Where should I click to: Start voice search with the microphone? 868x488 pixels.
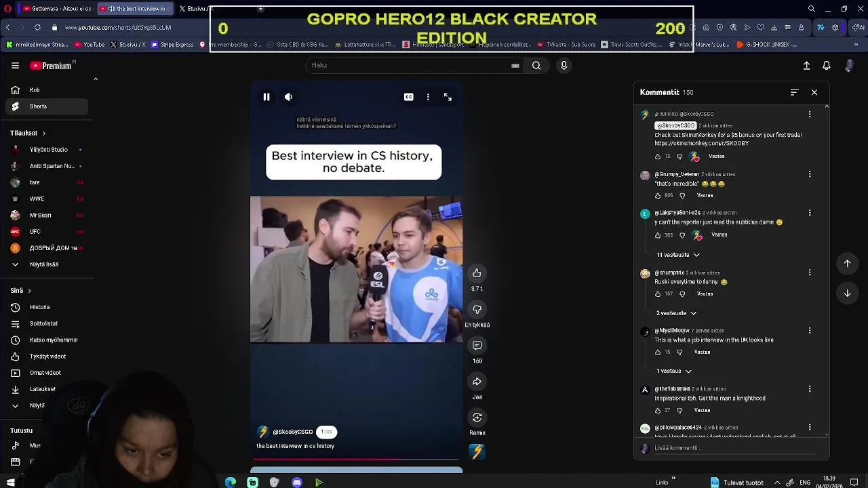coord(564,65)
